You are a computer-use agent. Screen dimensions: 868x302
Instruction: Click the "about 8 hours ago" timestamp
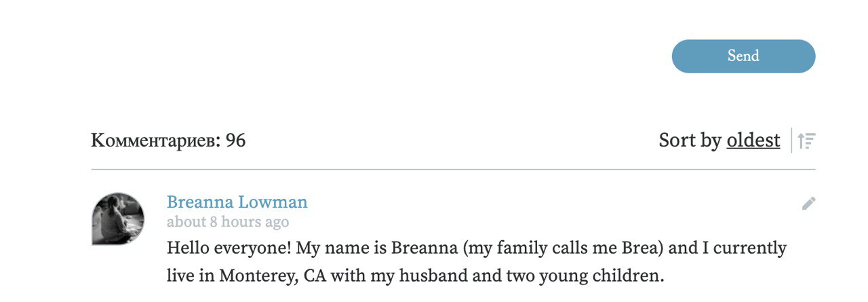click(x=228, y=222)
